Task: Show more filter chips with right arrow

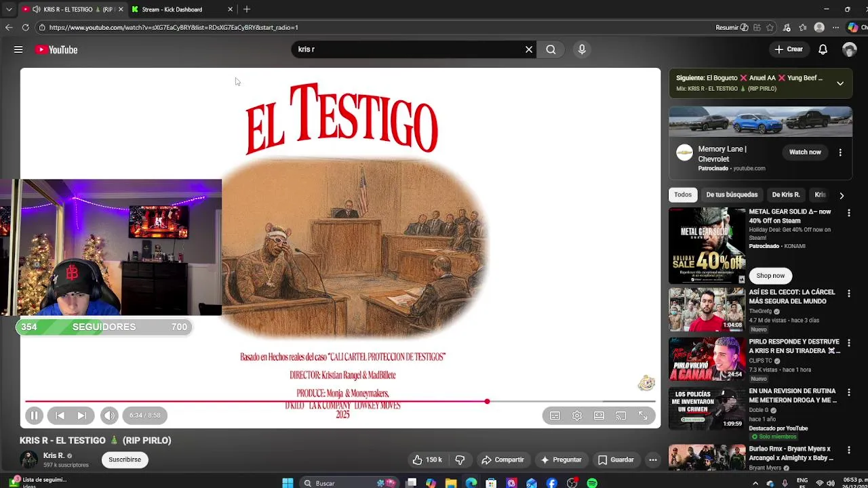Action: 842,195
